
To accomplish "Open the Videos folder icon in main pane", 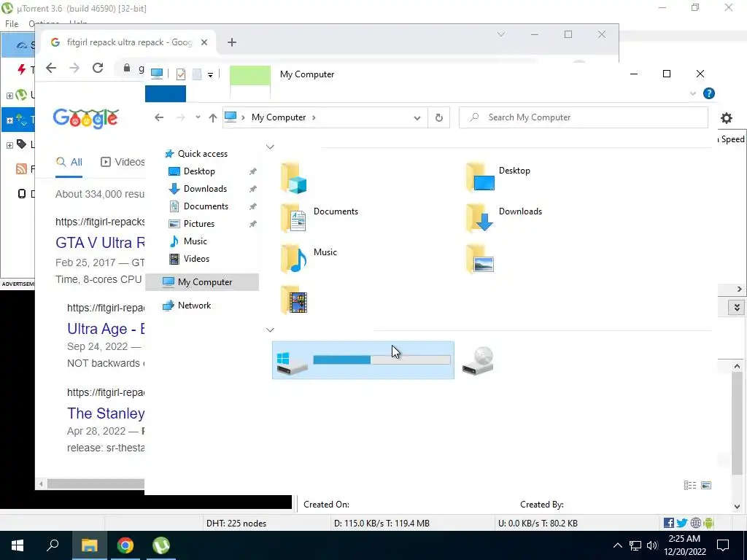I will pyautogui.click(x=294, y=300).
